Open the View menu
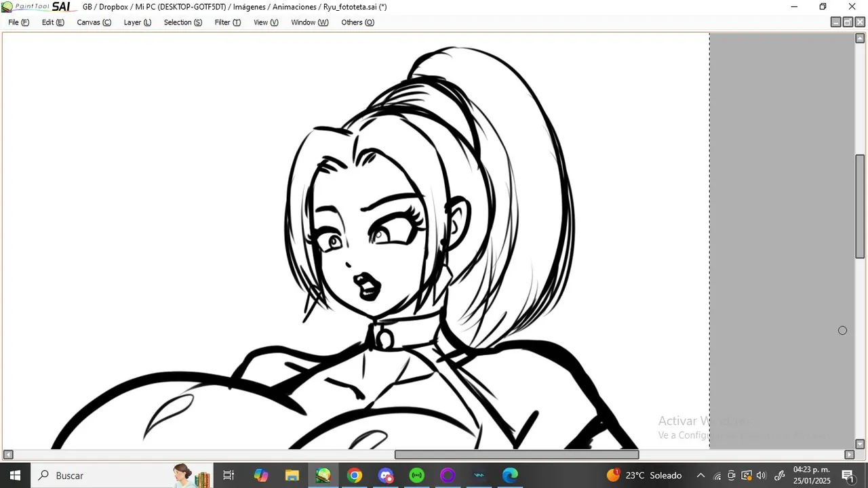This screenshot has width=868, height=488. click(x=266, y=22)
